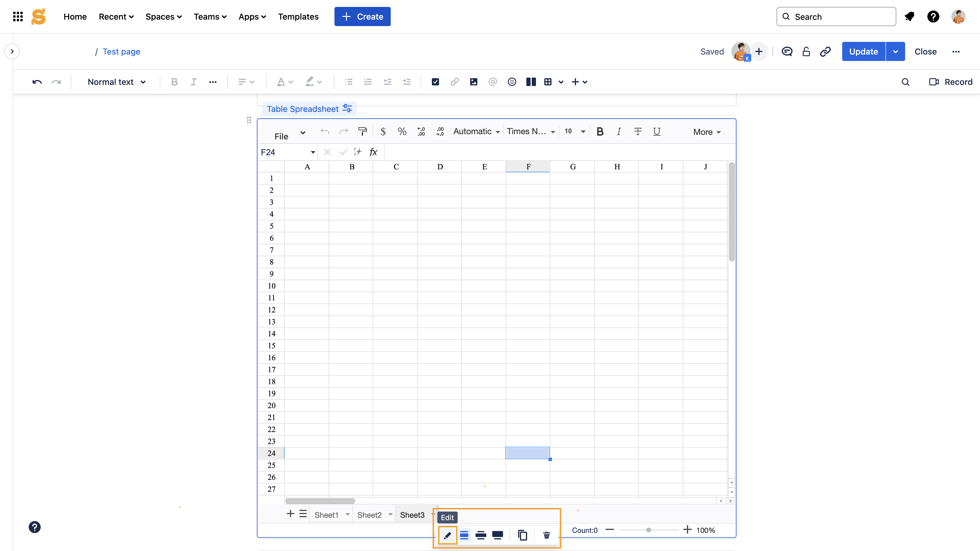Screen dimensions: 980x551
Task: Open the Test page breadcrumb link
Action: (121, 51)
